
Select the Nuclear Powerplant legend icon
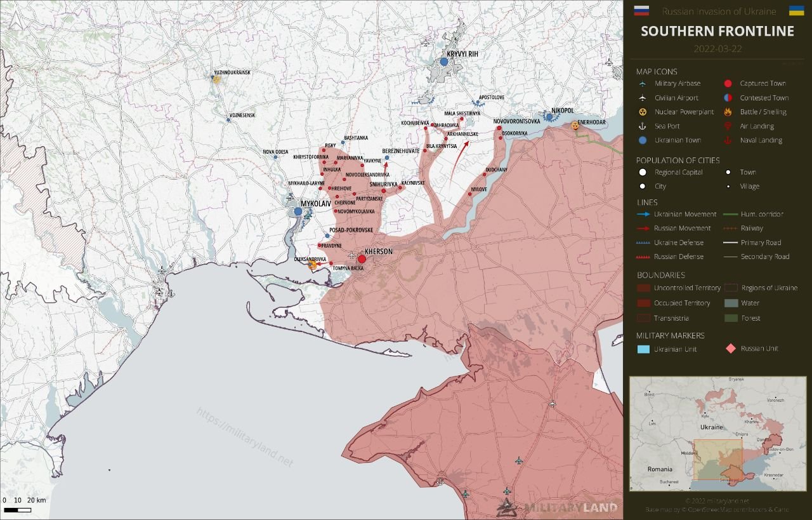[643, 112]
